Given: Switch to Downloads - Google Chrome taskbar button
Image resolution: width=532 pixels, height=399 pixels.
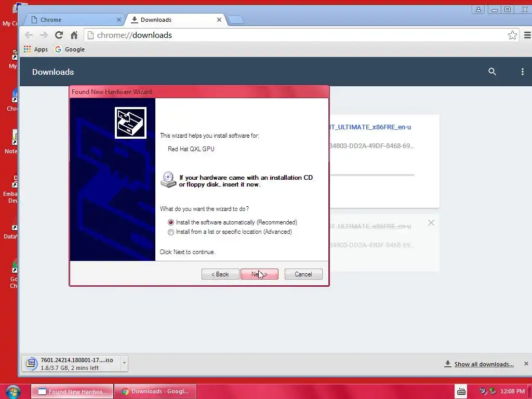Looking at the screenshot, I should click(x=155, y=391).
